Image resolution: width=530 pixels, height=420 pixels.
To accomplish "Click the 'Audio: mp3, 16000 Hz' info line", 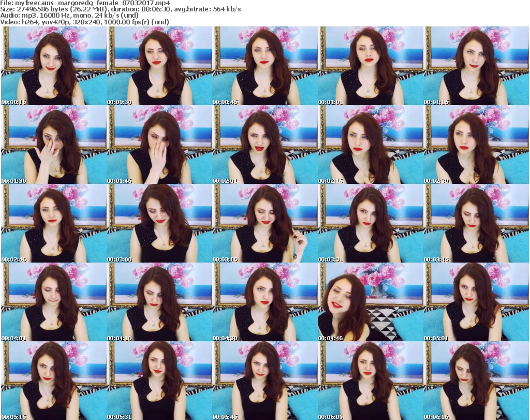I will click(x=69, y=16).
